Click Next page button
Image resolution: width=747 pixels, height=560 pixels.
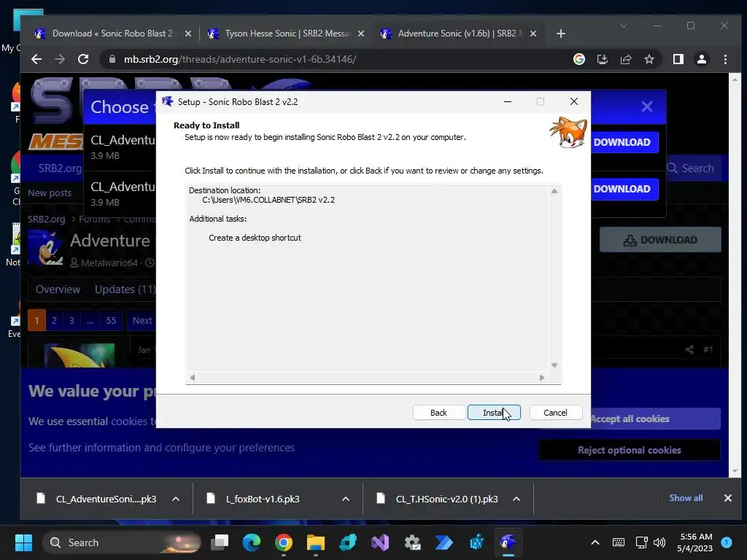click(x=142, y=321)
